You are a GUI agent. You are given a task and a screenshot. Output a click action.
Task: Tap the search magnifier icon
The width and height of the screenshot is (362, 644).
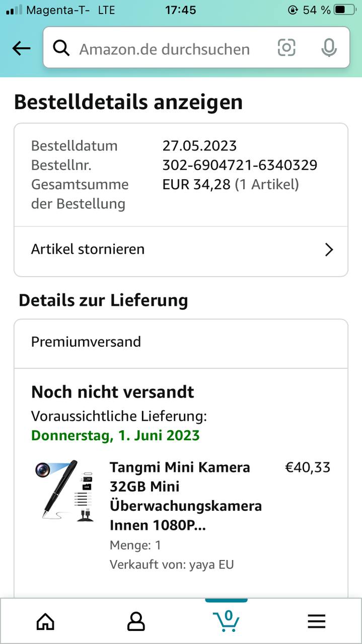(61, 48)
